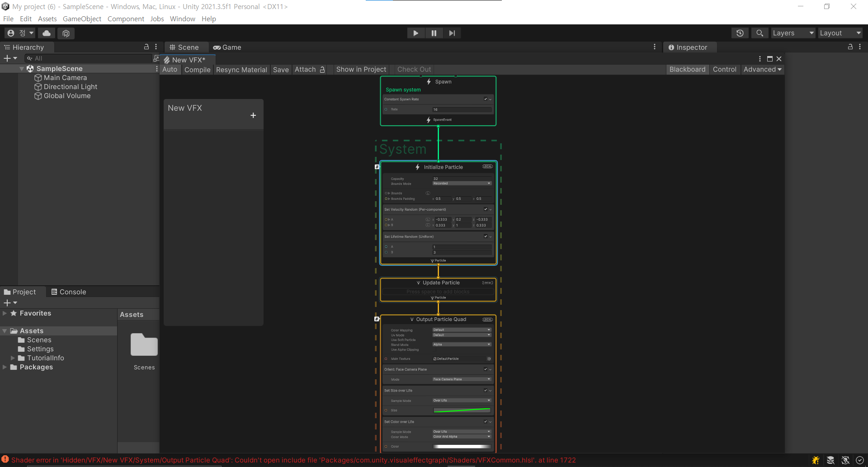Image resolution: width=868 pixels, height=467 pixels.
Task: Open auto generate lighting status icon
Action: (x=845, y=460)
